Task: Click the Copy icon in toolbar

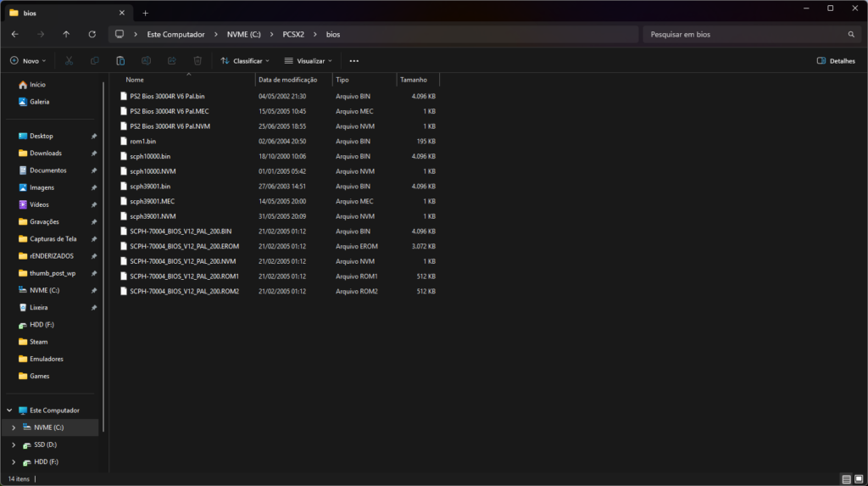Action: [95, 61]
